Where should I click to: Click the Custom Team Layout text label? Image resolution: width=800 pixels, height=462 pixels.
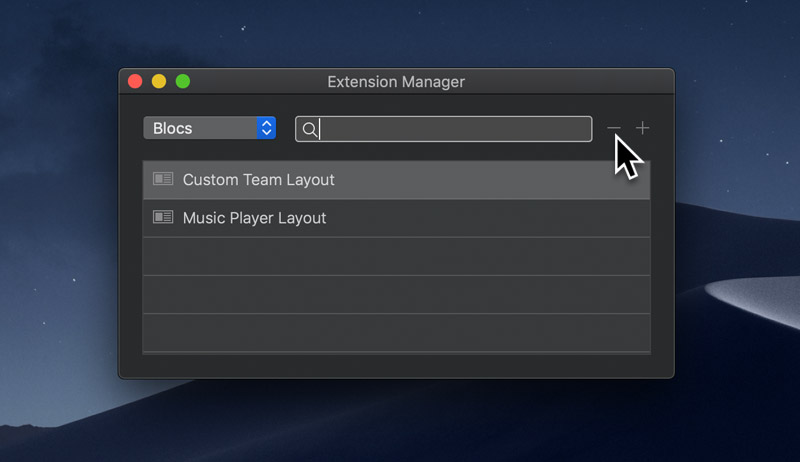tap(259, 180)
